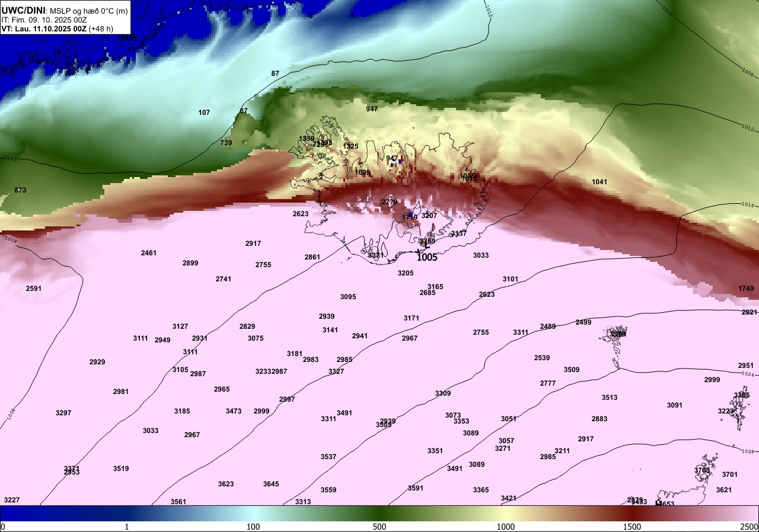Click the map value 3701
This screenshot has width=759, height=532.
coord(730,475)
